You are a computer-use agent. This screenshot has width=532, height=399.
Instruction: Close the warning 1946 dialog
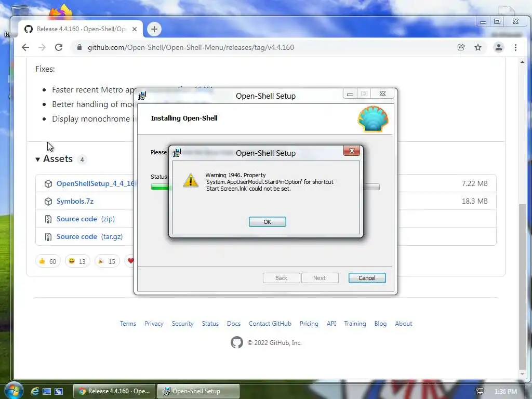pos(352,151)
